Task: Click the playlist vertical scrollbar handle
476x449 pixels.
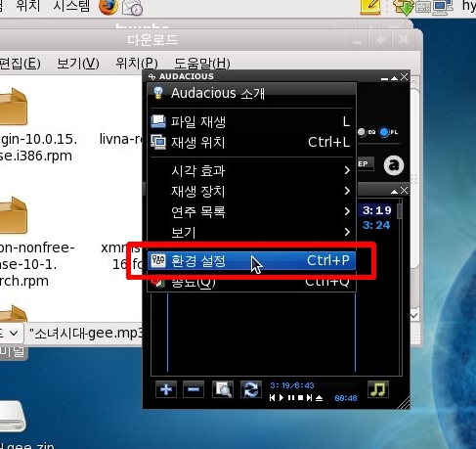Action: tap(400, 211)
